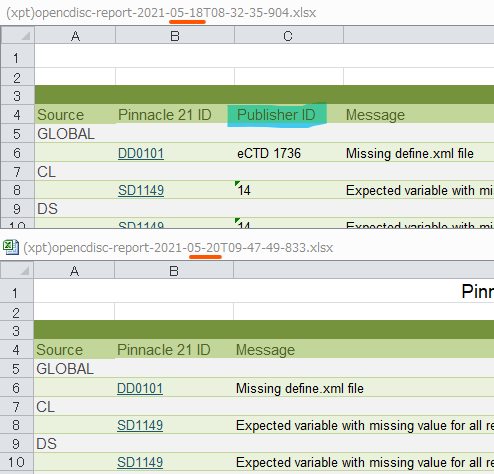The height and width of the screenshot is (474, 494).
Task: Open SD1149 link in upper sheet row 8
Action: 141,190
